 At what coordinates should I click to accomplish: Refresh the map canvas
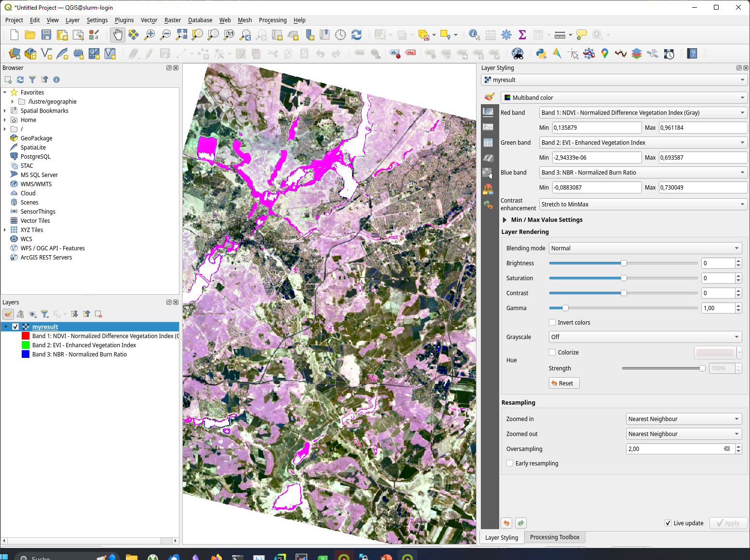pos(356,35)
